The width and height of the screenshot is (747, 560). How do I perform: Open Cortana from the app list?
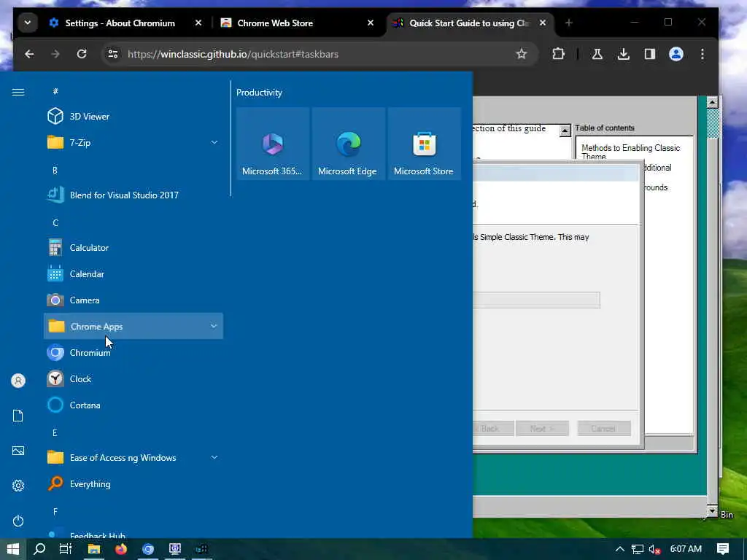pyautogui.click(x=133, y=405)
